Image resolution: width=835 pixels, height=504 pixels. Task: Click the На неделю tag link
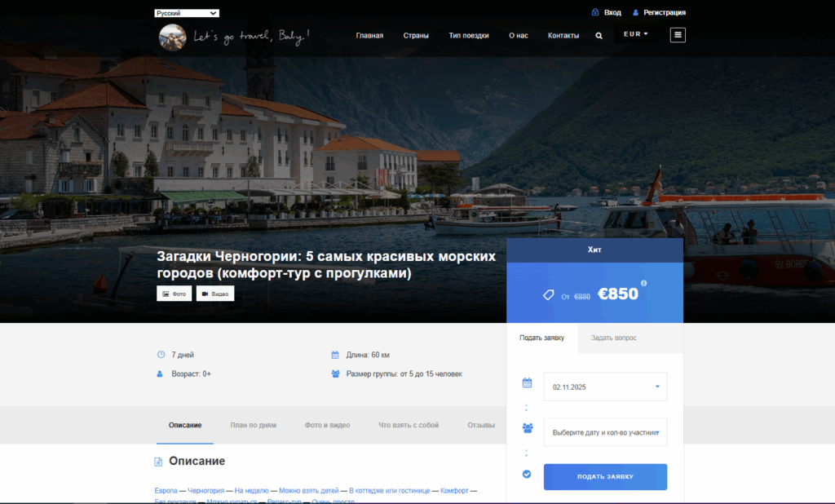tap(251, 491)
